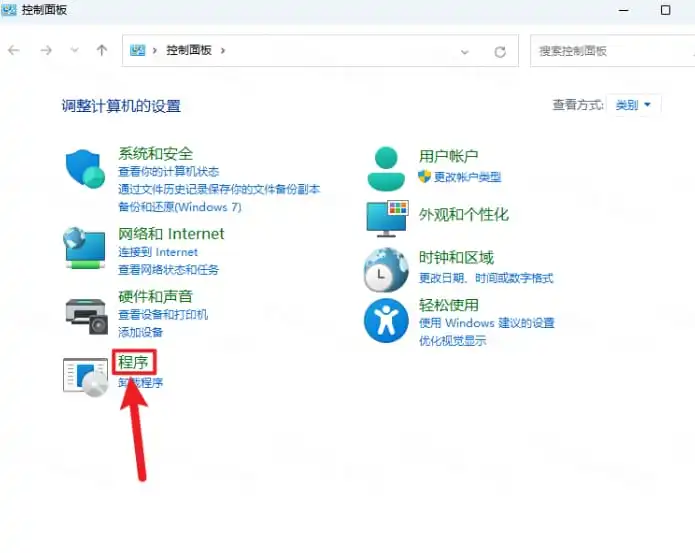Click the back navigation arrow

coord(14,51)
